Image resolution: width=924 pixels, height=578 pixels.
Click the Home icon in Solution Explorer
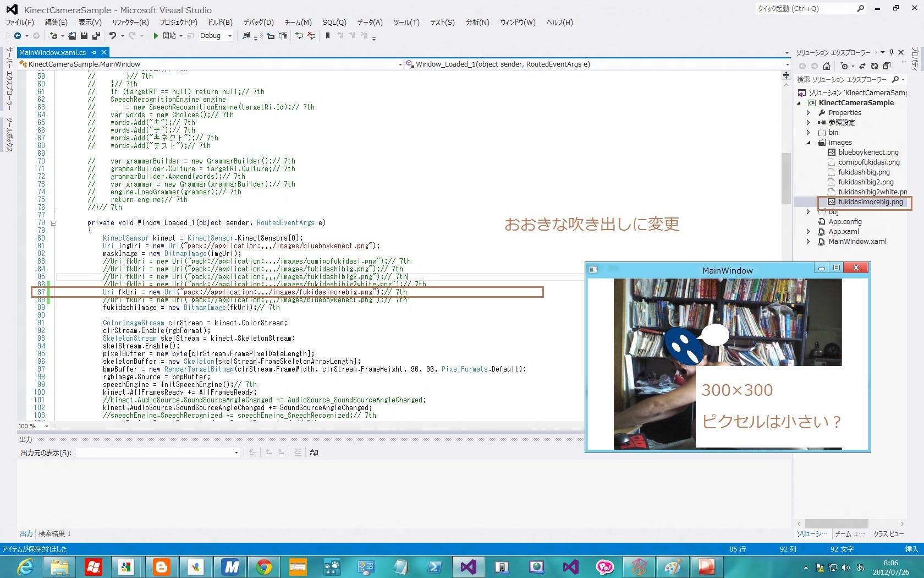pos(826,66)
